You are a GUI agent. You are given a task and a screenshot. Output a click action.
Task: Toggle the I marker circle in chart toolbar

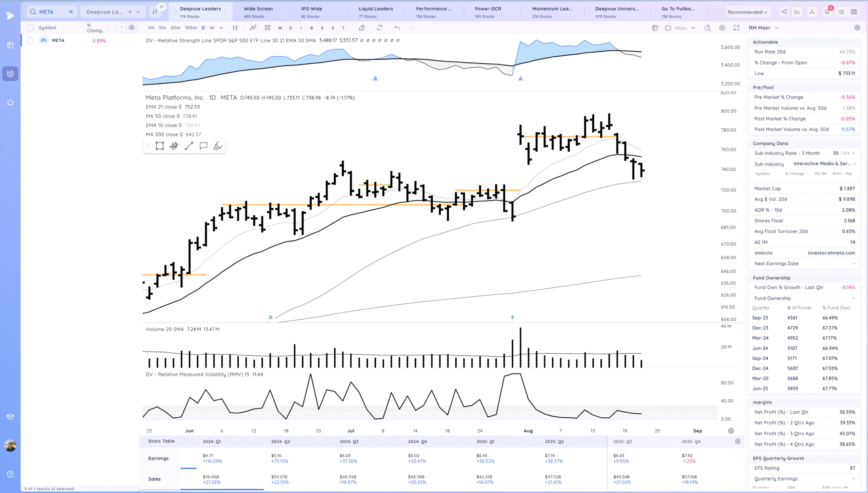tap(301, 28)
